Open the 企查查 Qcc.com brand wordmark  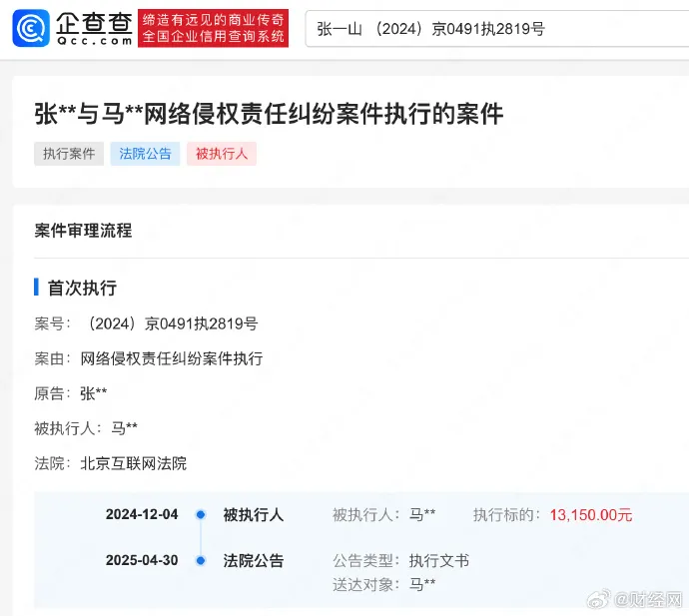(x=94, y=28)
